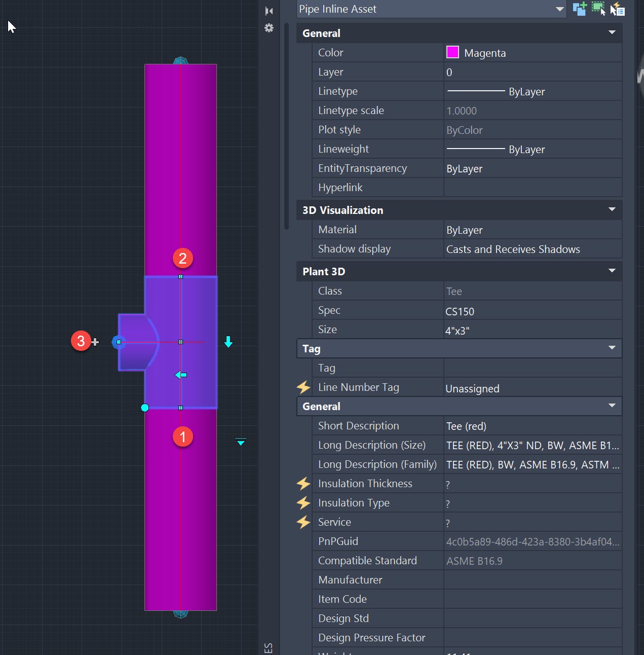Click the lightning icon beside Insulation Thickness
The width and height of the screenshot is (644, 655).
303,484
